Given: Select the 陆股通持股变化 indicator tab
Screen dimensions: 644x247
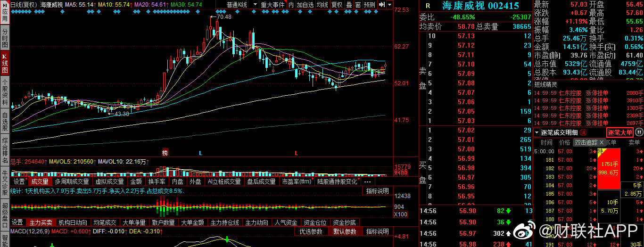Looking at the screenshot, I should (338, 181).
